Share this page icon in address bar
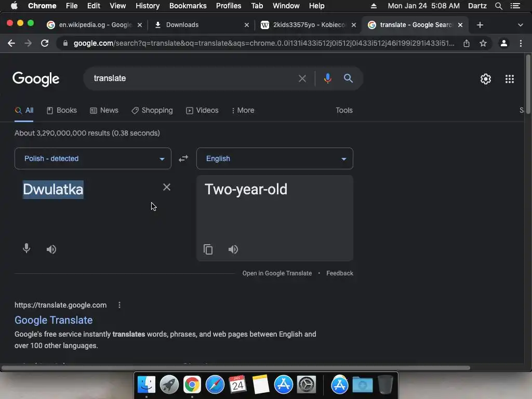 click(467, 43)
